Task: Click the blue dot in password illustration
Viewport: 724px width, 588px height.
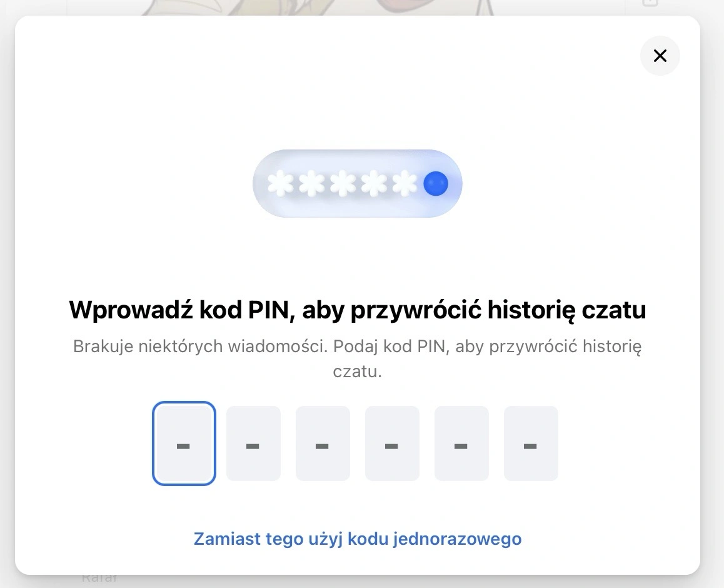Action: pyautogui.click(x=435, y=183)
